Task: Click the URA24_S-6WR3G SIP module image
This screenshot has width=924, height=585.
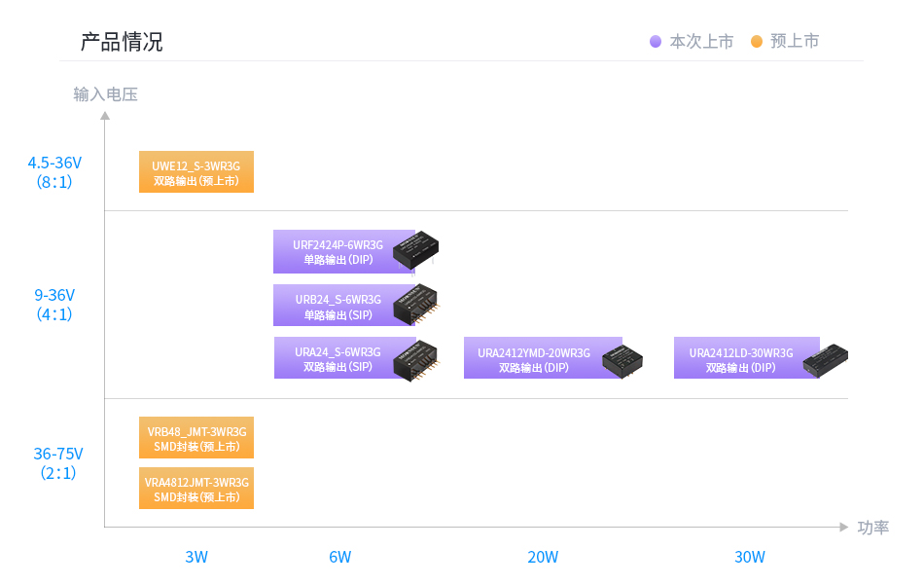Action: coord(418,357)
